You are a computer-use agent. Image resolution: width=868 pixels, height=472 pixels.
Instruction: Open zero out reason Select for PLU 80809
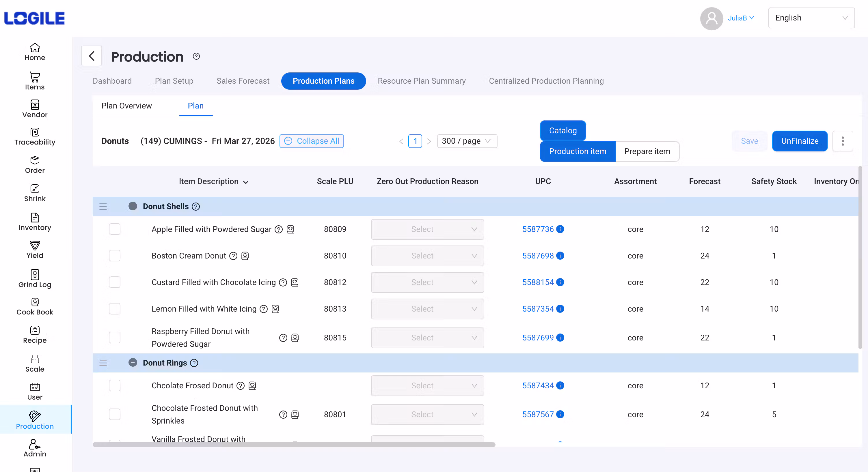[x=427, y=229]
